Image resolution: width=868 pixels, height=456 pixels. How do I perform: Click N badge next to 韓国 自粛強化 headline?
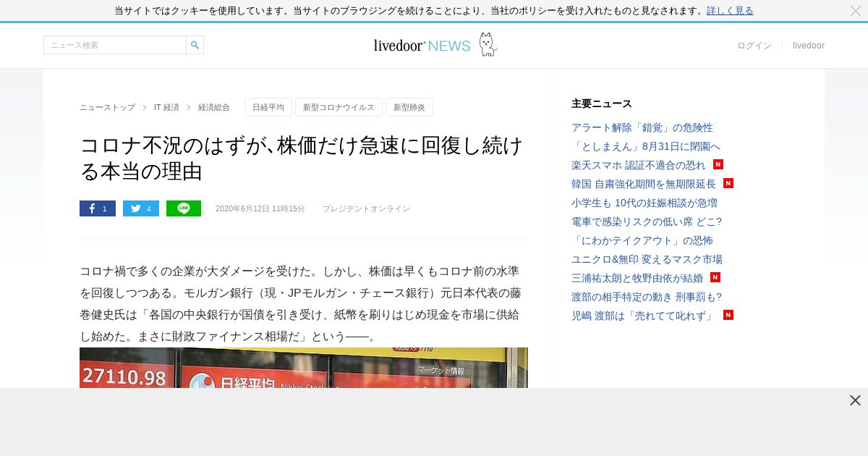tap(728, 183)
